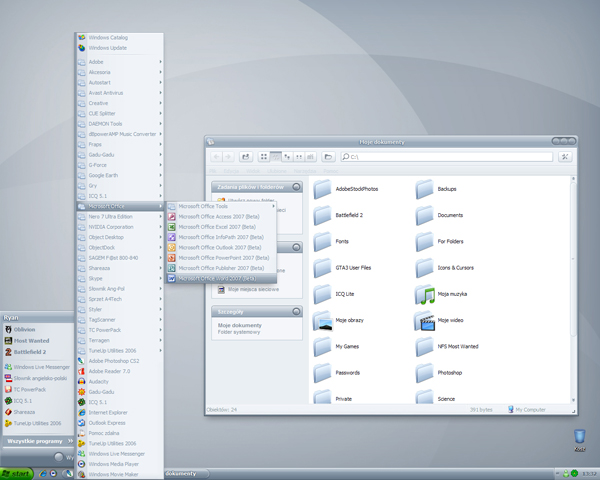
Task: Select the Fonts folder
Action: tap(331, 242)
